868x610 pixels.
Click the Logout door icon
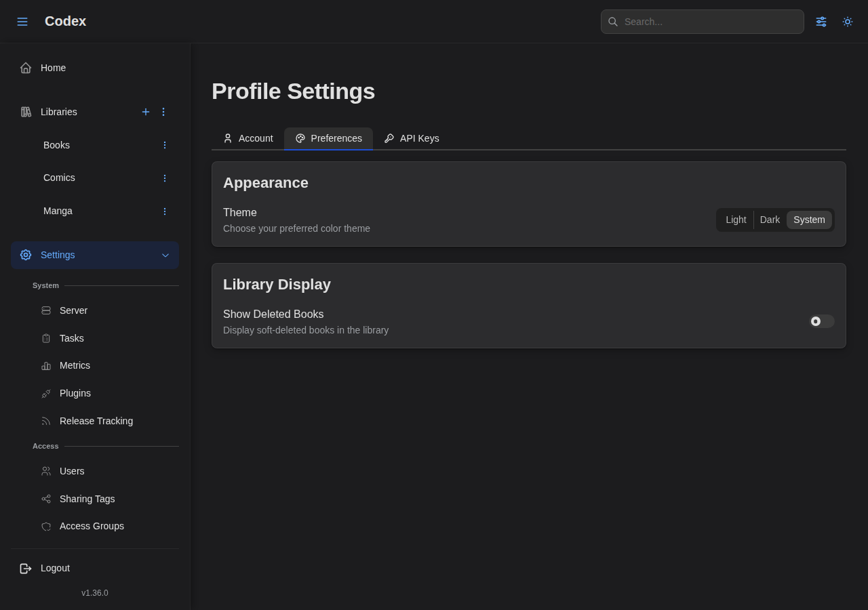point(26,569)
